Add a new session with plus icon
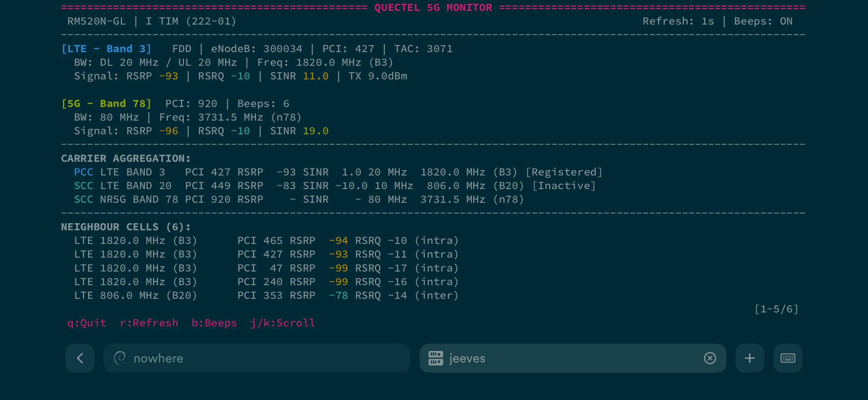 tap(749, 358)
